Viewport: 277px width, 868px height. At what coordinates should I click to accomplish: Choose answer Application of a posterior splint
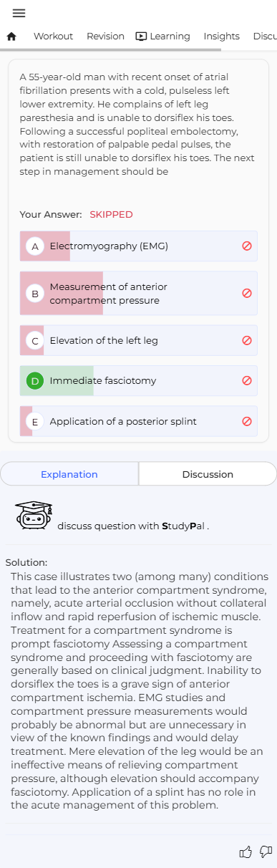point(139,421)
